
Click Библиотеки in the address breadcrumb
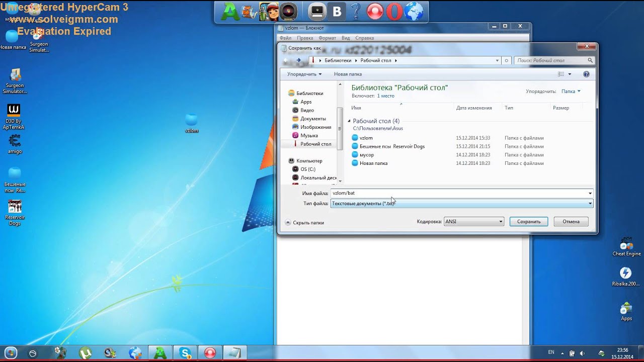[338, 60]
